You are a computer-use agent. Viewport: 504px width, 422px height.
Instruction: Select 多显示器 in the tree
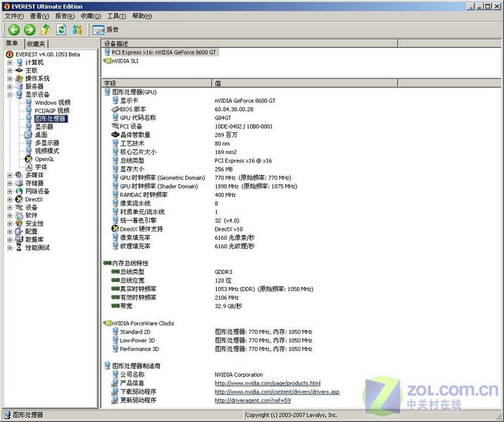pyautogui.click(x=47, y=143)
